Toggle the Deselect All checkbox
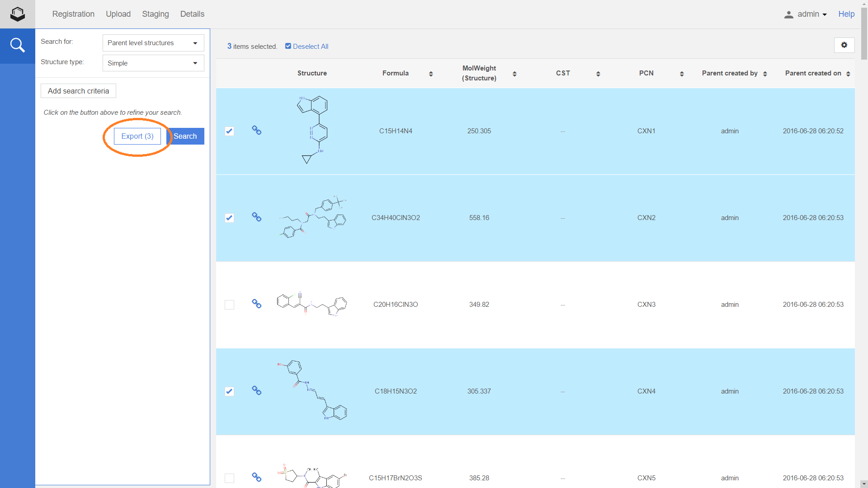Screen dimensions: 868x488 (288, 46)
